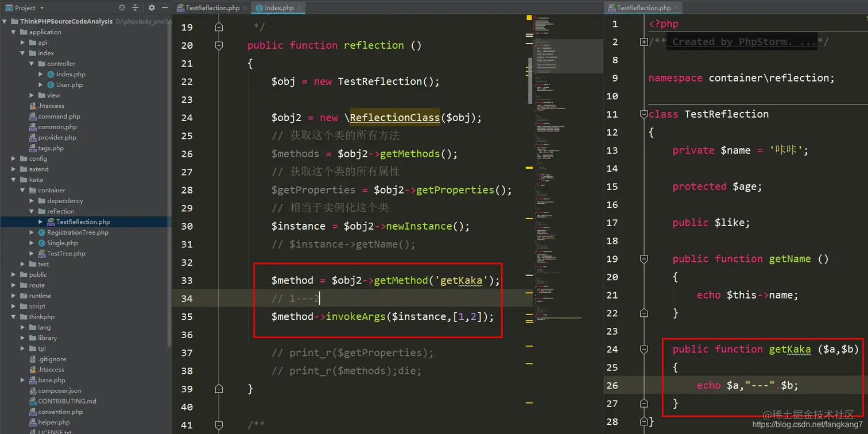Screen dimensions: 868x434
Task: Select the .gitignore file
Action: click(52, 359)
